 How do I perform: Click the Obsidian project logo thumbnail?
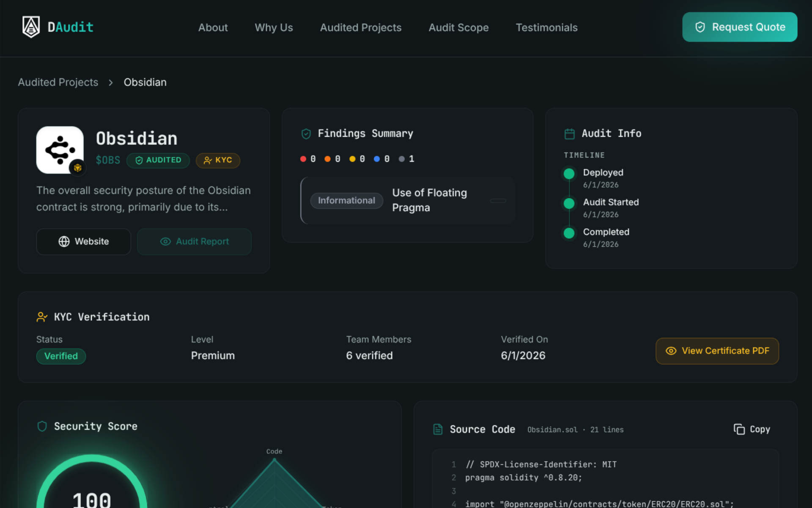click(x=60, y=150)
